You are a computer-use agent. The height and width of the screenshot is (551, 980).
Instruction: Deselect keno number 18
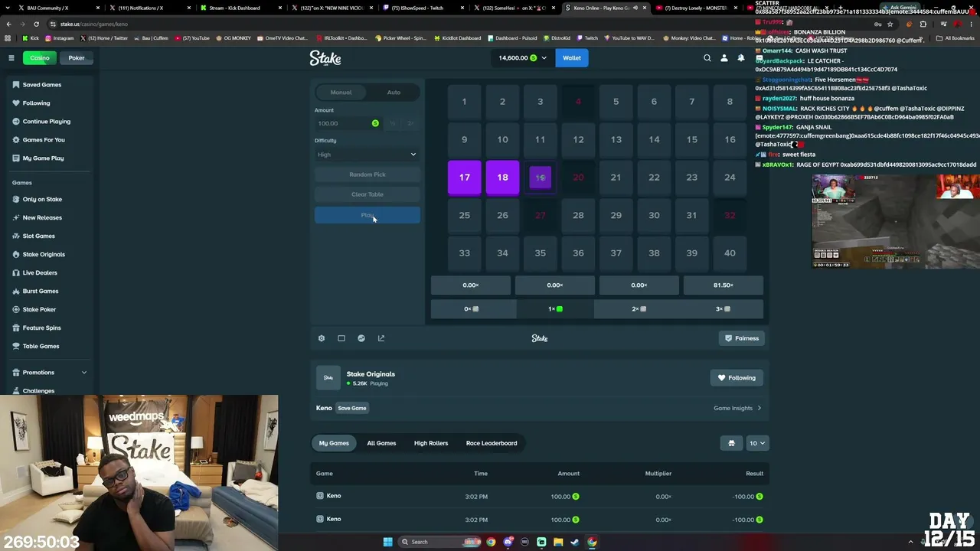[502, 178]
